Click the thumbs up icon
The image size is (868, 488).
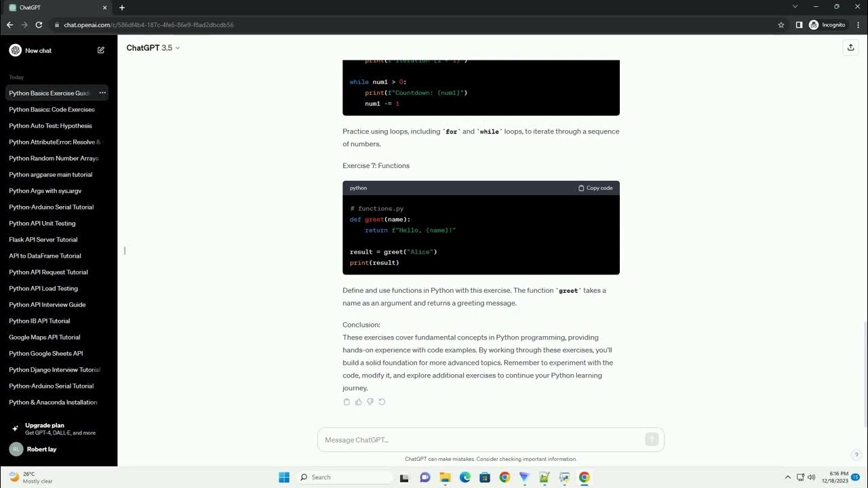point(359,402)
